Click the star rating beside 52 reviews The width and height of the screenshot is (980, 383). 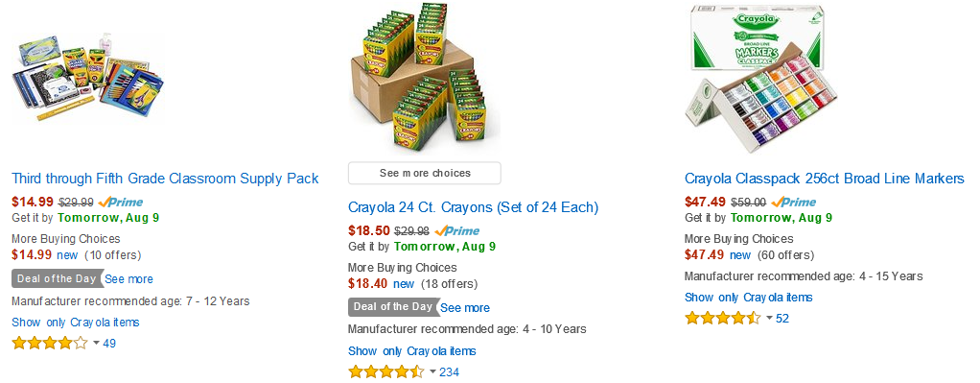coord(722,318)
